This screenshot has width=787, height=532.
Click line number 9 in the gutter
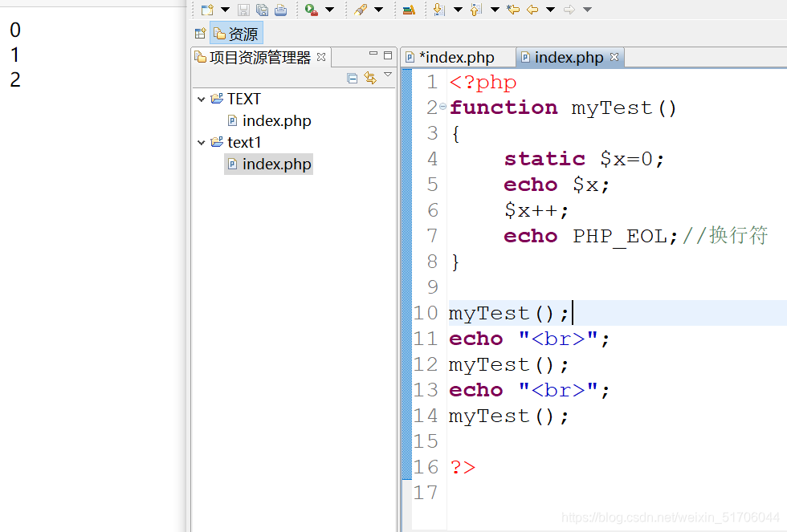point(433,287)
